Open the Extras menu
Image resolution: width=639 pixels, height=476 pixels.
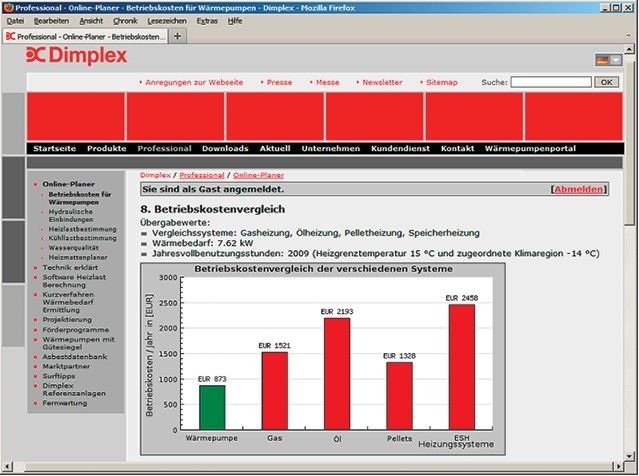[x=207, y=21]
